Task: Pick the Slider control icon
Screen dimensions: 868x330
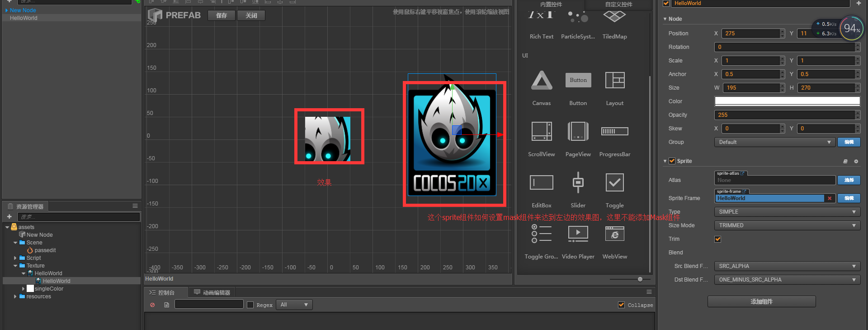Action: pos(578,182)
